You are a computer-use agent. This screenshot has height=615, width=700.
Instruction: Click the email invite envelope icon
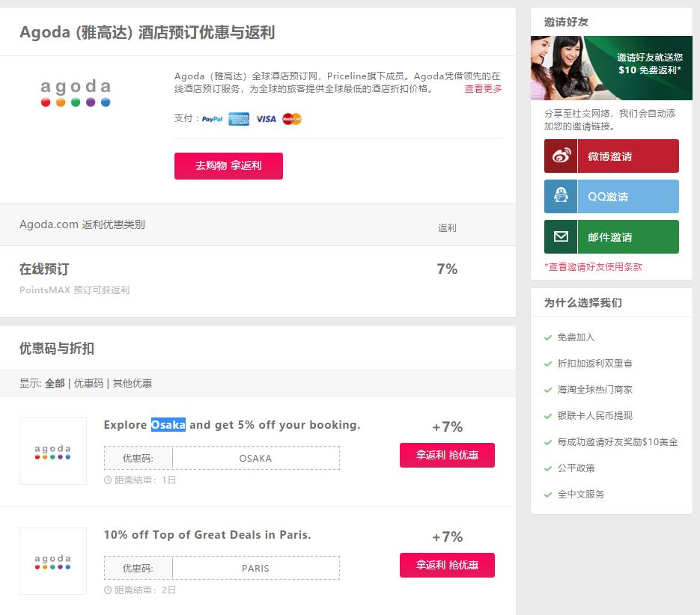(561, 237)
